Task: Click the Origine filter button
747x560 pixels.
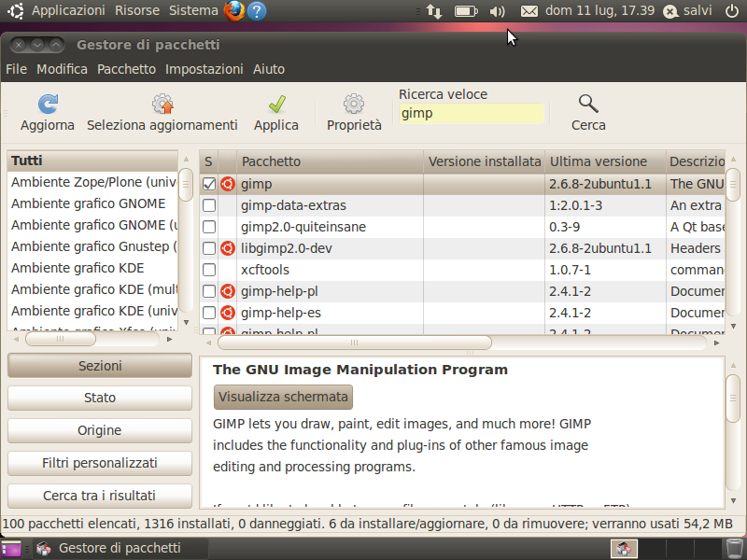Action: 100,430
